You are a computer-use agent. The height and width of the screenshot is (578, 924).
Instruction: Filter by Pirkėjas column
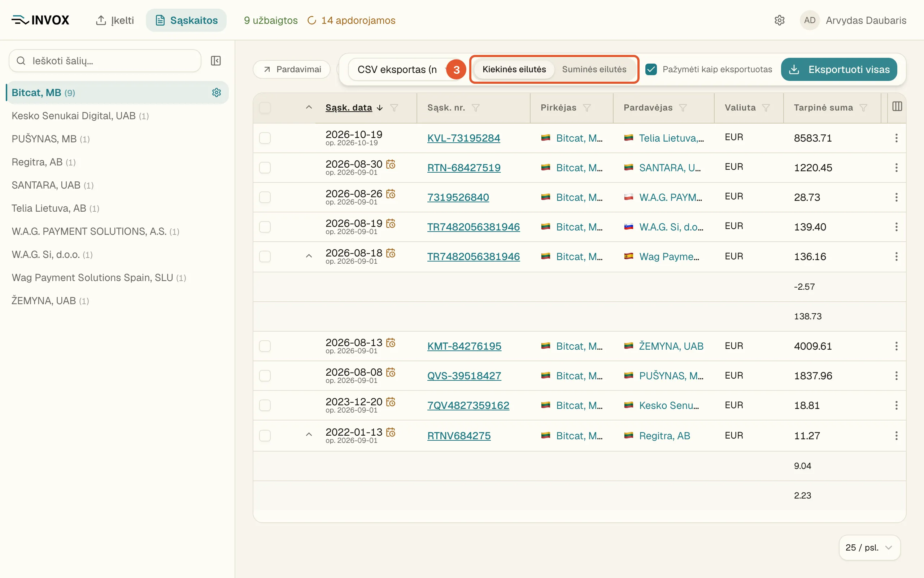tap(587, 108)
